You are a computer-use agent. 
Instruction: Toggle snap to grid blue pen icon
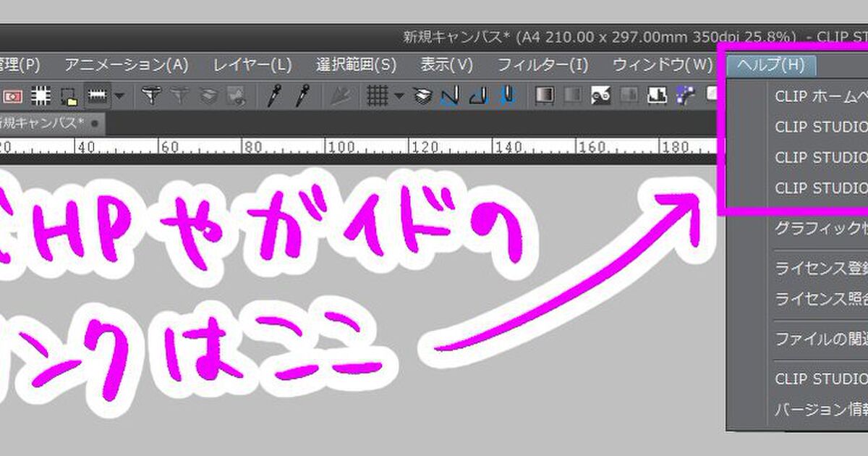tap(507, 96)
